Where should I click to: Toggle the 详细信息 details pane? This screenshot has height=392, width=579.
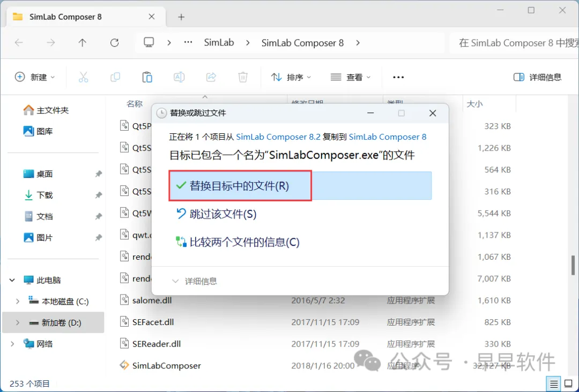pyautogui.click(x=538, y=77)
